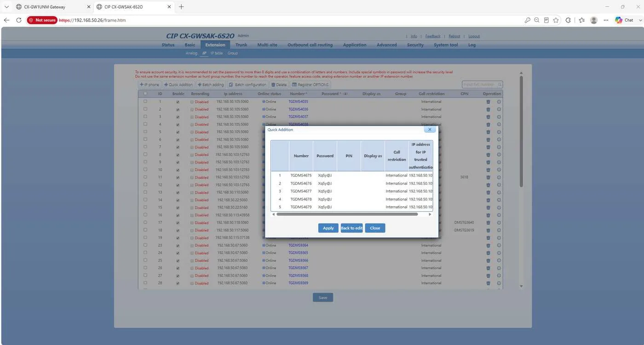Open the Security tab
Image resolution: width=644 pixels, height=345 pixels.
point(415,45)
